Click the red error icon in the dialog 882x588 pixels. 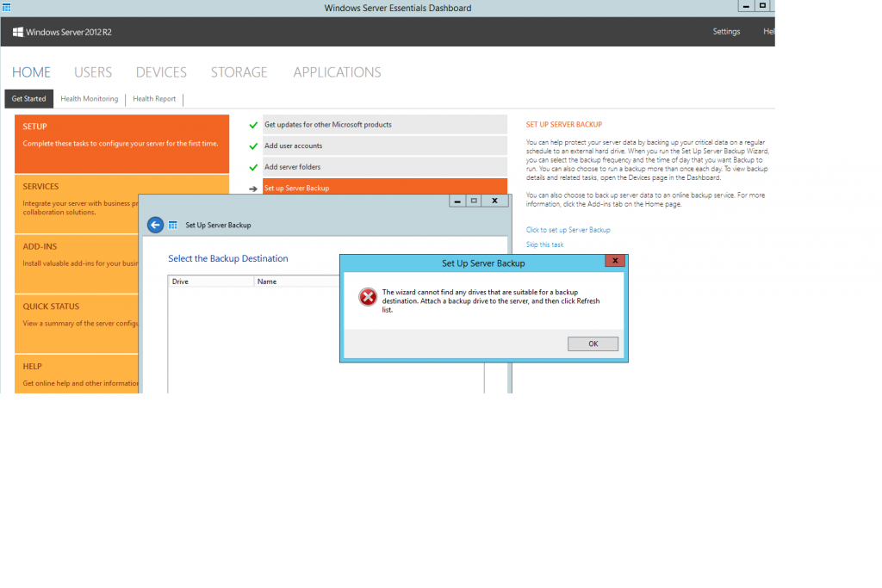pos(368,297)
